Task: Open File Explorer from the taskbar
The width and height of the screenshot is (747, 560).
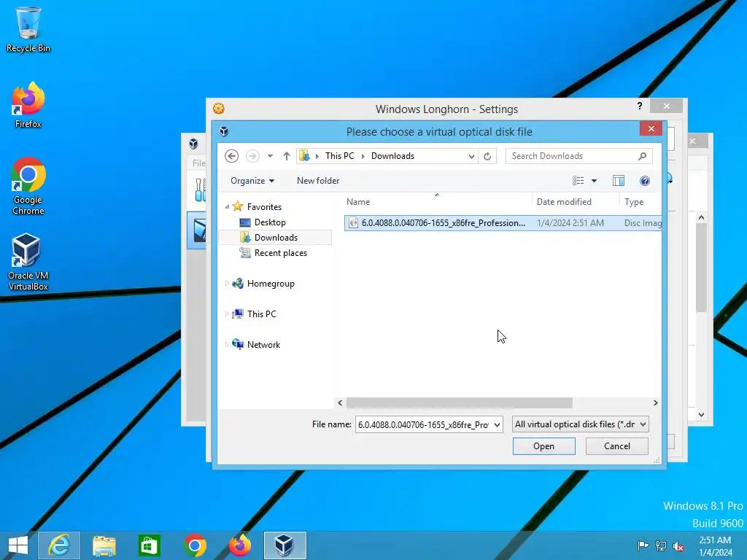Action: coord(104,545)
